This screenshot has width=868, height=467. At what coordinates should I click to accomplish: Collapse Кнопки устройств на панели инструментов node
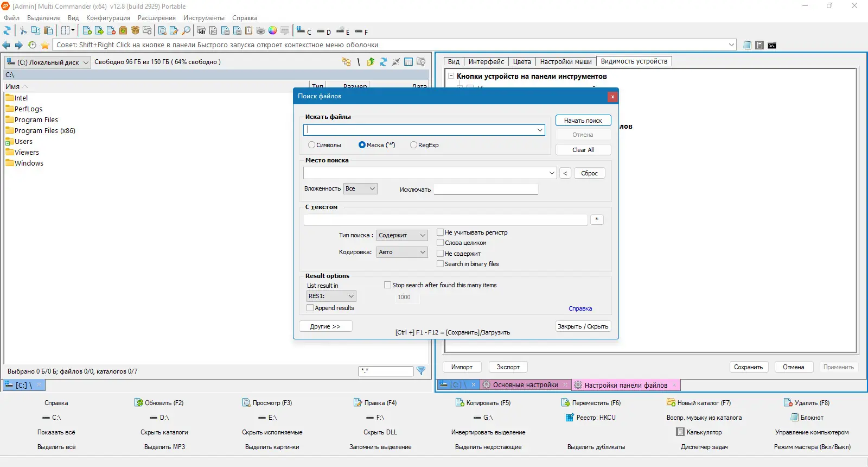(451, 77)
